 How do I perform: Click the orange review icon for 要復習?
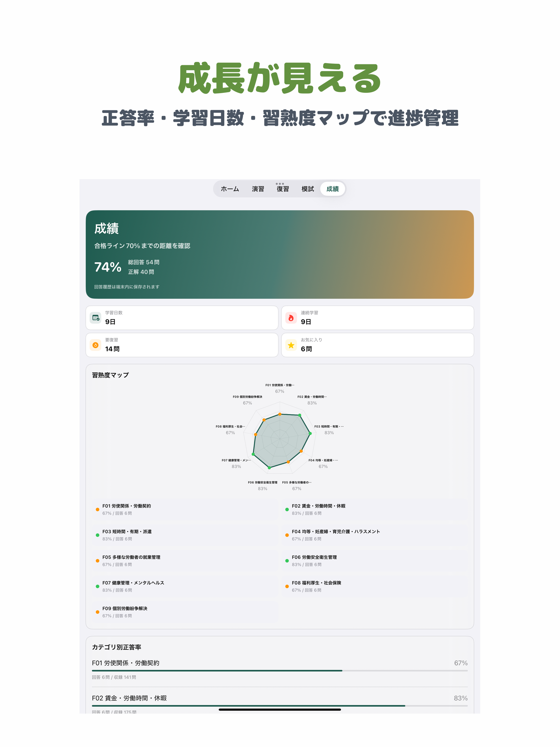pyautogui.click(x=96, y=345)
